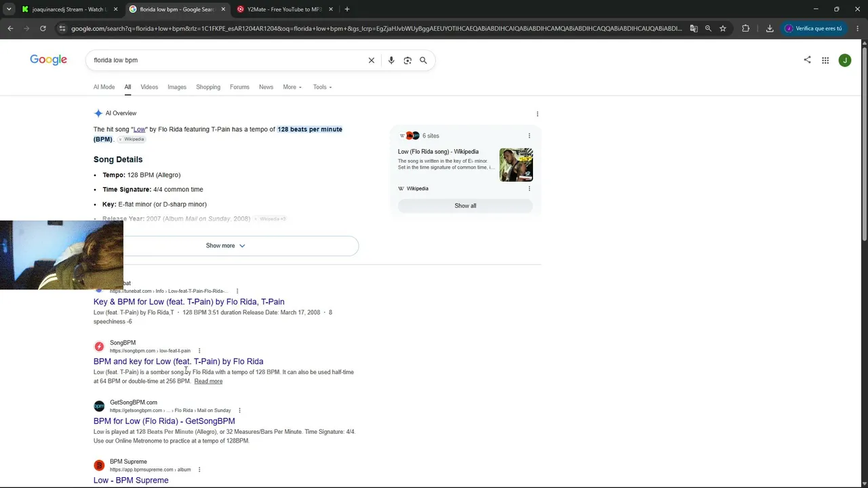The width and height of the screenshot is (868, 488).
Task: Switch to the joaquinarcedj Stream tab
Action: (x=69, y=9)
